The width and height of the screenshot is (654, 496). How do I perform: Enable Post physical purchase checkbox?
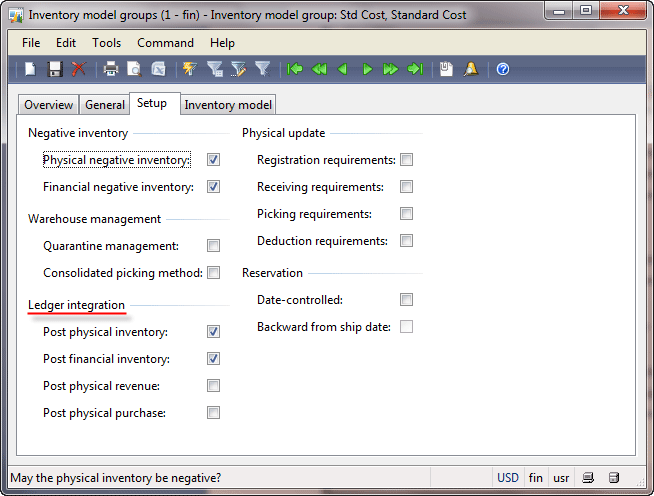[x=213, y=413]
